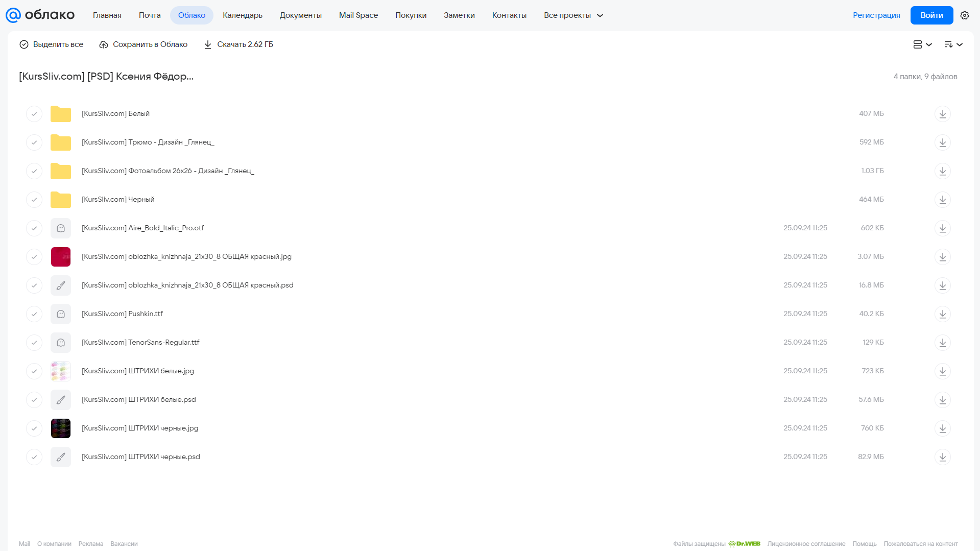Tick the checkbox for TenorSans-Regular.ttf
This screenshot has width=980, height=551.
coord(34,343)
